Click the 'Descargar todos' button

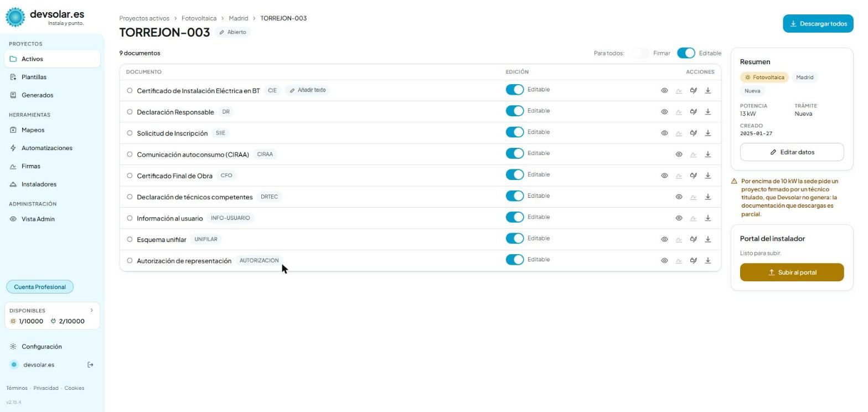coord(818,24)
